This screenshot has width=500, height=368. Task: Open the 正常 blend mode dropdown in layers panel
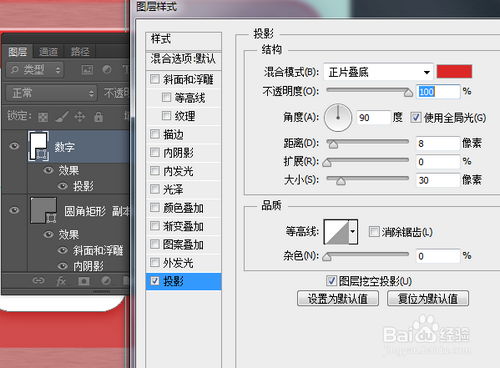51,93
